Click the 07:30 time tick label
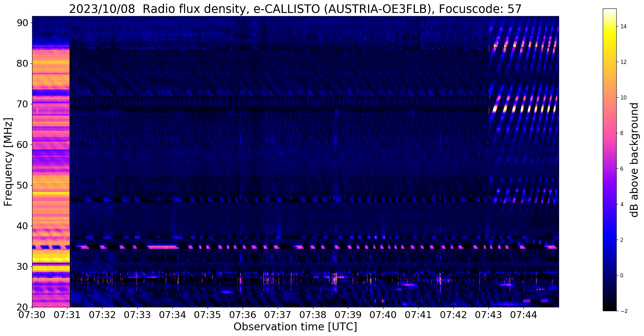Screen dimensions: 644x336 32,315
